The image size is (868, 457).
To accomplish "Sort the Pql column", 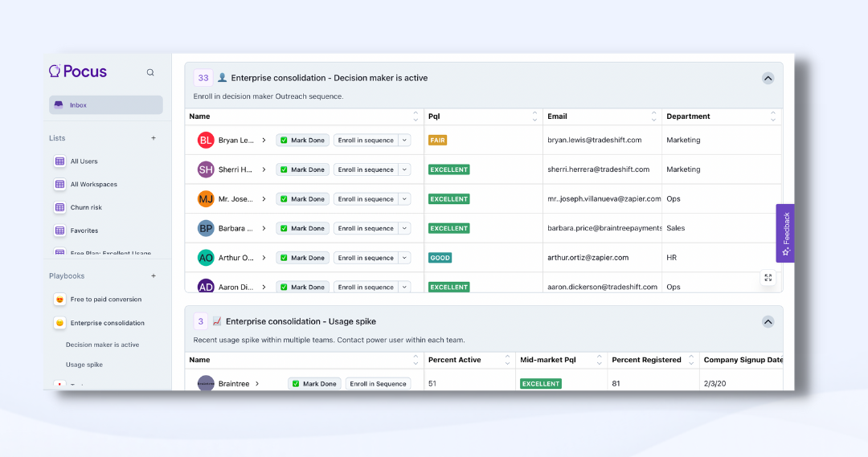I will coord(534,116).
